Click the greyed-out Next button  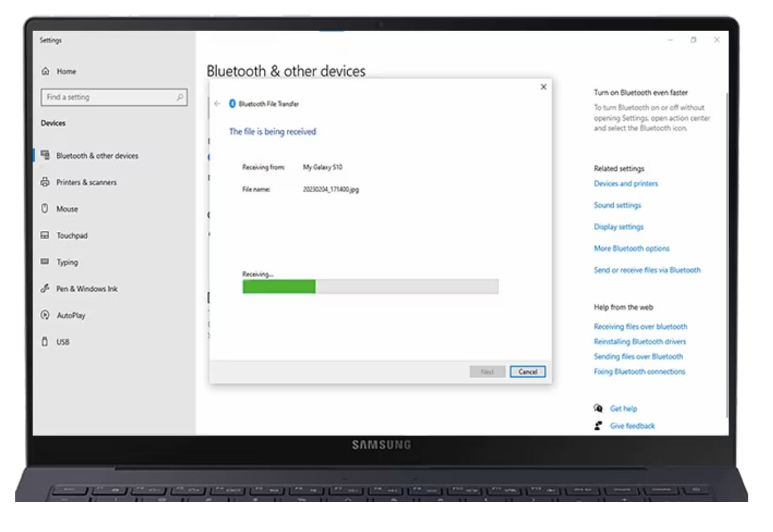[488, 372]
